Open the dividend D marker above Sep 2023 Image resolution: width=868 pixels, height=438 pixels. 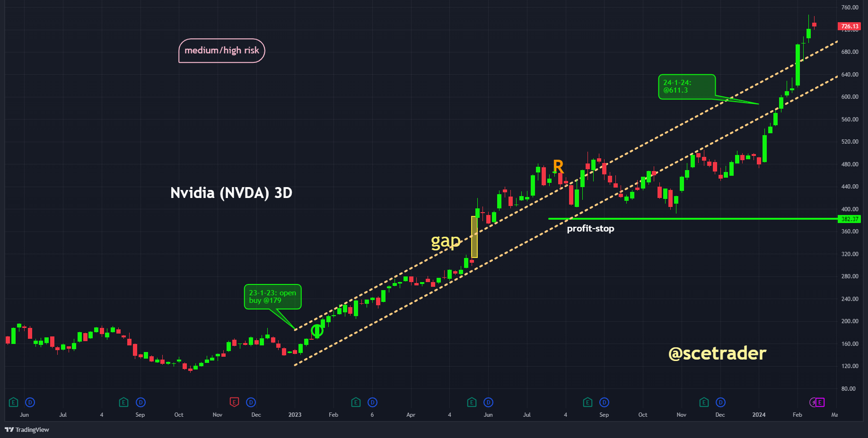coord(605,402)
